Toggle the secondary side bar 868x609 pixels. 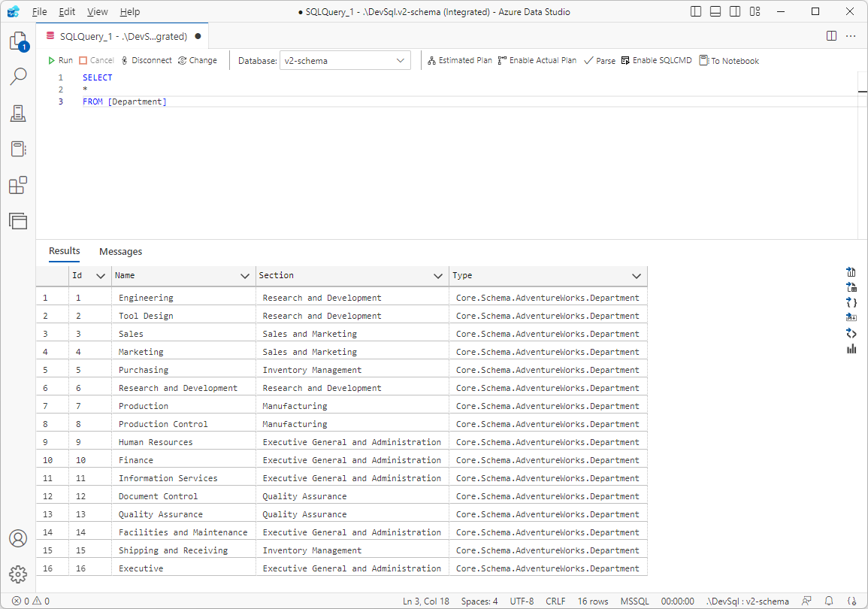(735, 11)
